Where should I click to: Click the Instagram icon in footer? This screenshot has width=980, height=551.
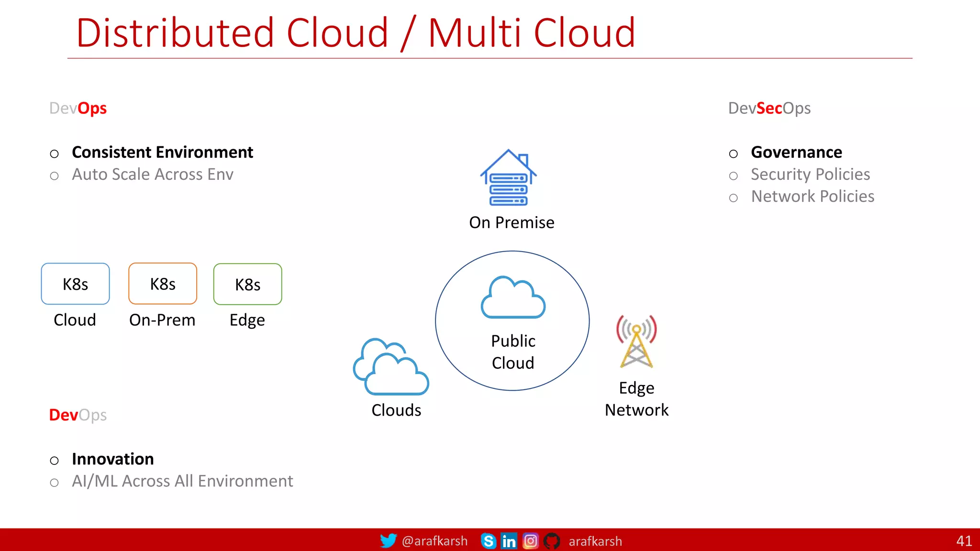(530, 541)
